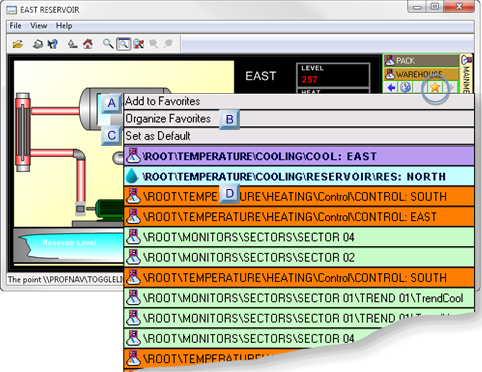This screenshot has height=372, width=482.
Task: Click the red house home icon
Action: [88, 44]
